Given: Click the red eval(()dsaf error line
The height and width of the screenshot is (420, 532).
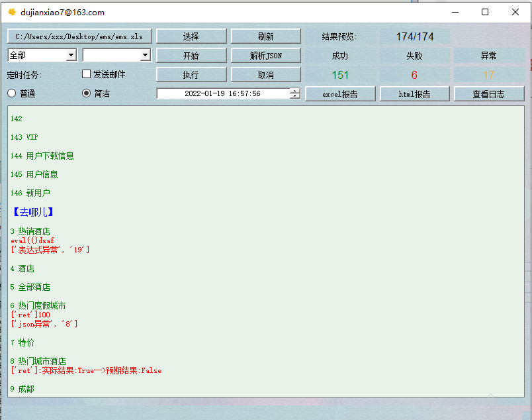Looking at the screenshot, I should click(x=32, y=240).
